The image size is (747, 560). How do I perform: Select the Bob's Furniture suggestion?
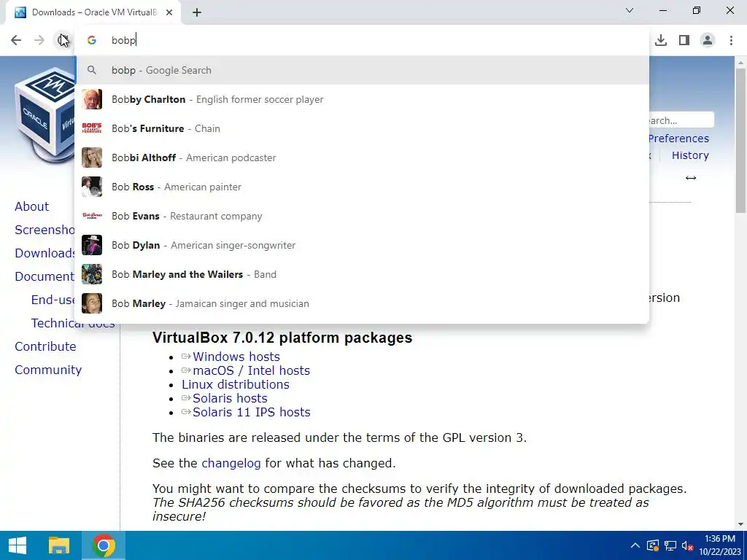(x=362, y=128)
